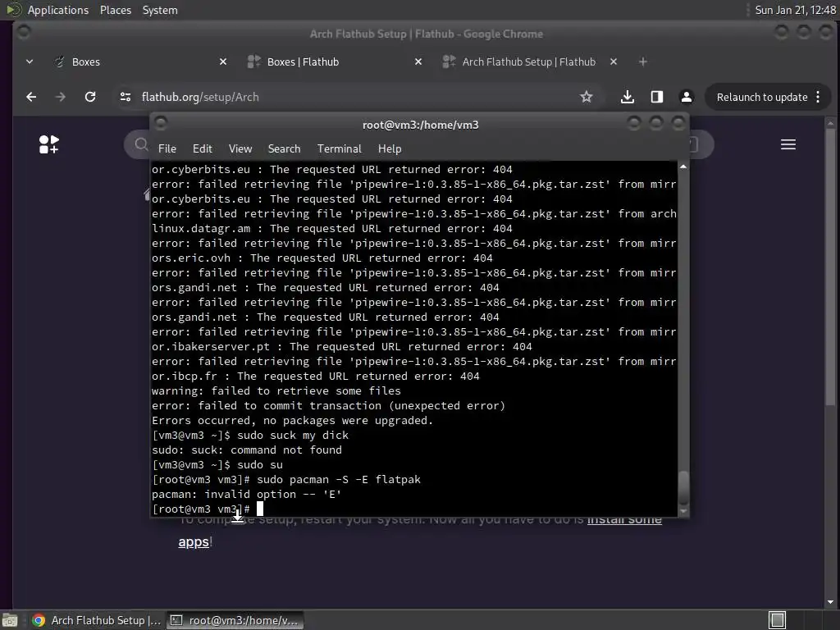
Task: Click the flathub.org address bar
Action: tap(354, 97)
